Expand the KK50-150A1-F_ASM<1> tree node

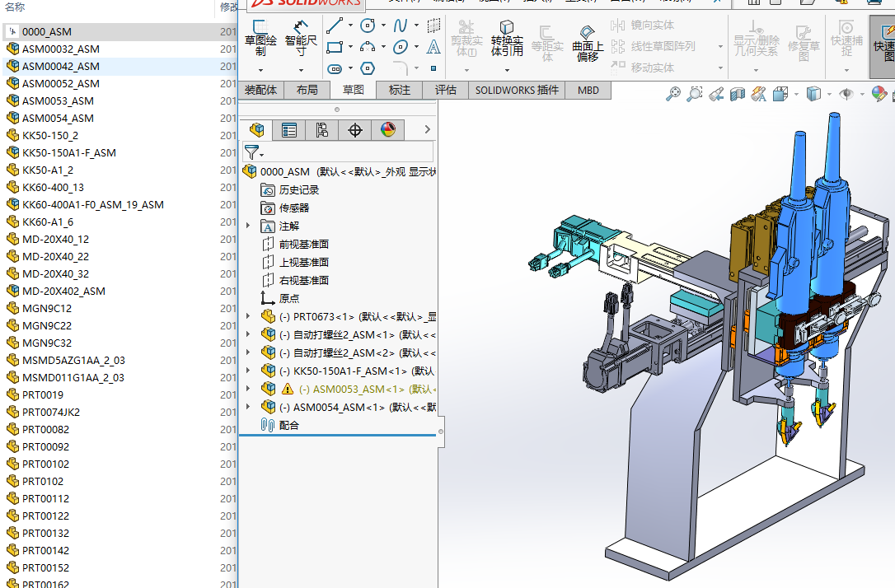248,371
